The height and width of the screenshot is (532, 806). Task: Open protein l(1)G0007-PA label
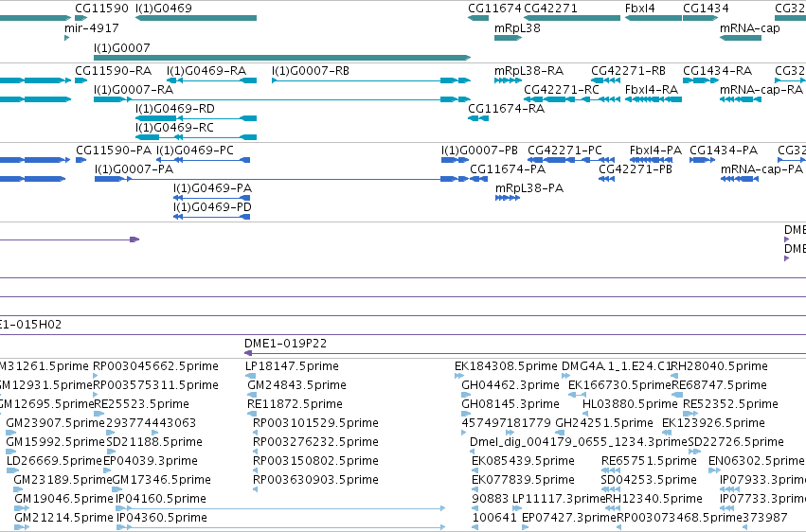pos(134,168)
